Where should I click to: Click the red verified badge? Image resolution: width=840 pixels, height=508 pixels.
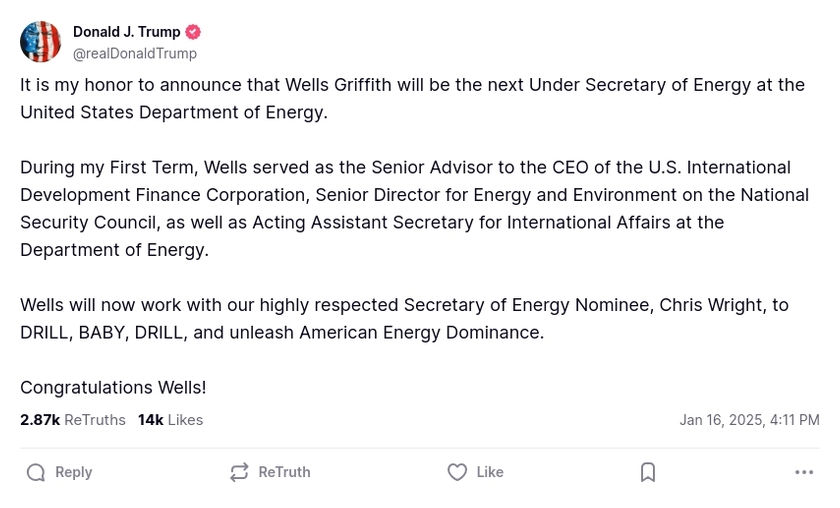tap(193, 32)
